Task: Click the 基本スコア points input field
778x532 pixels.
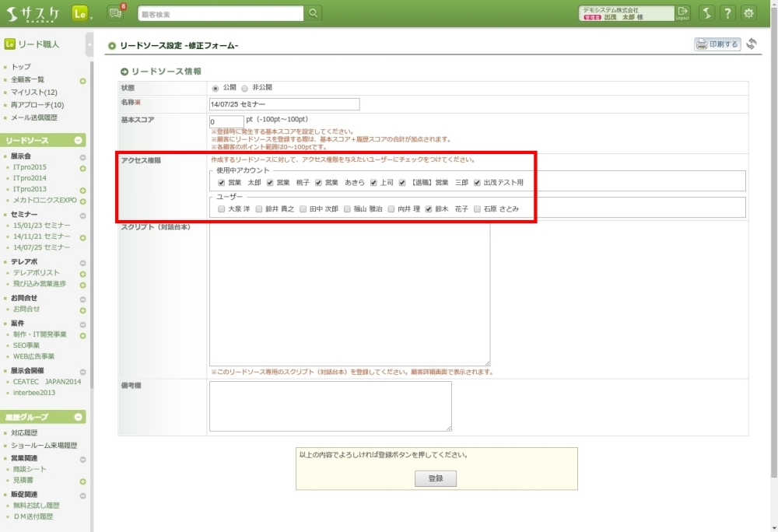Action: tap(226, 121)
